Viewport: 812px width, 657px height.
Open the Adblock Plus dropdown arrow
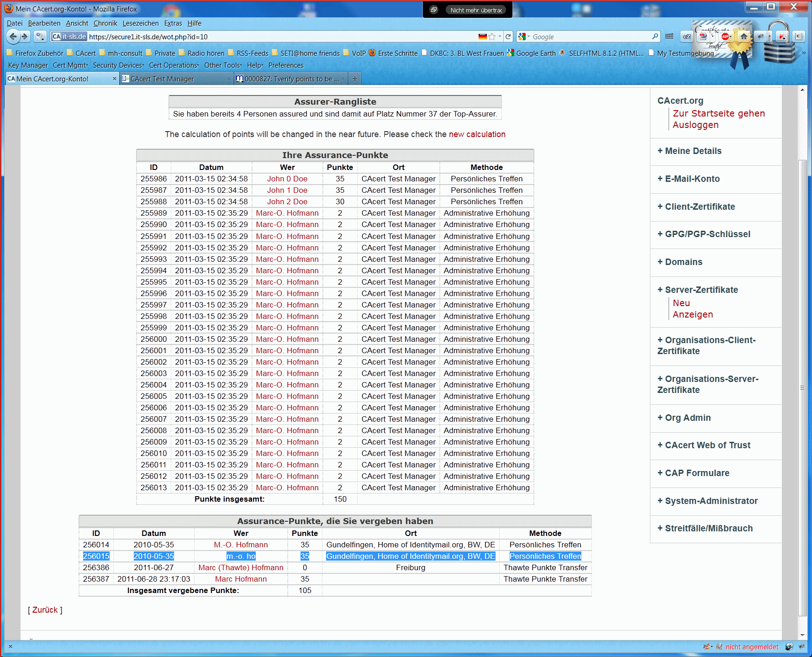click(x=731, y=37)
